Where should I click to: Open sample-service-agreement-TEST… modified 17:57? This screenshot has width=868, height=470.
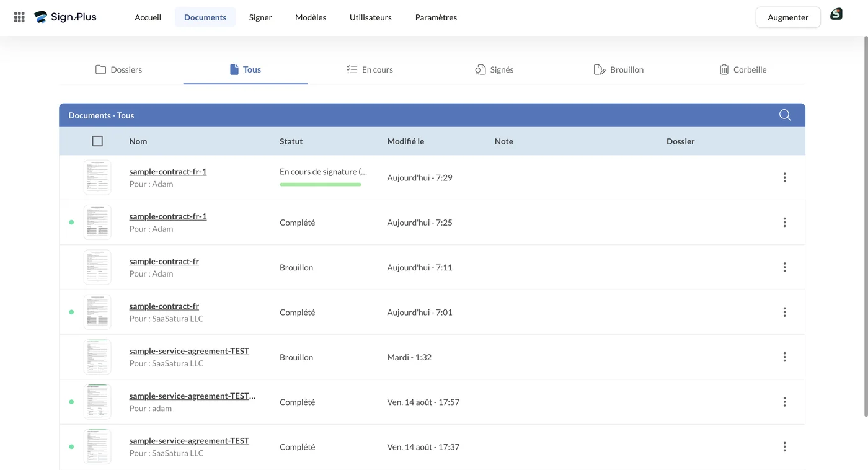coord(192,396)
